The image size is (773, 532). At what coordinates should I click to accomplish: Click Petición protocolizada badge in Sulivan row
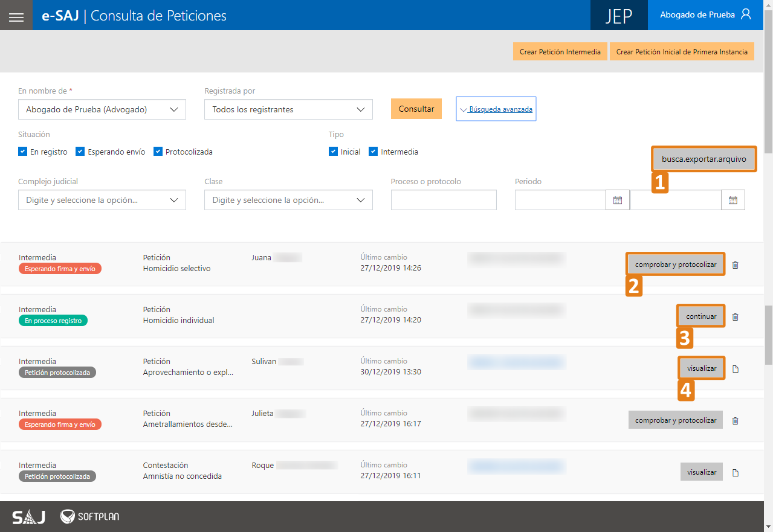57,373
